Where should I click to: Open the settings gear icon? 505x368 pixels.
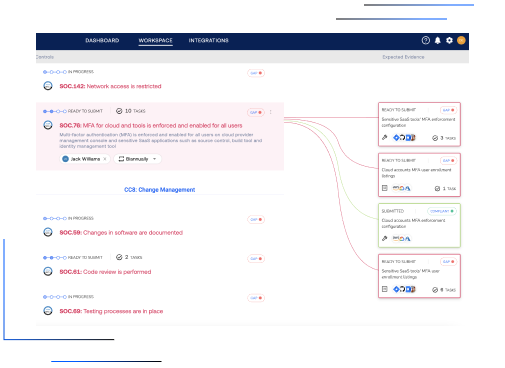click(x=449, y=40)
